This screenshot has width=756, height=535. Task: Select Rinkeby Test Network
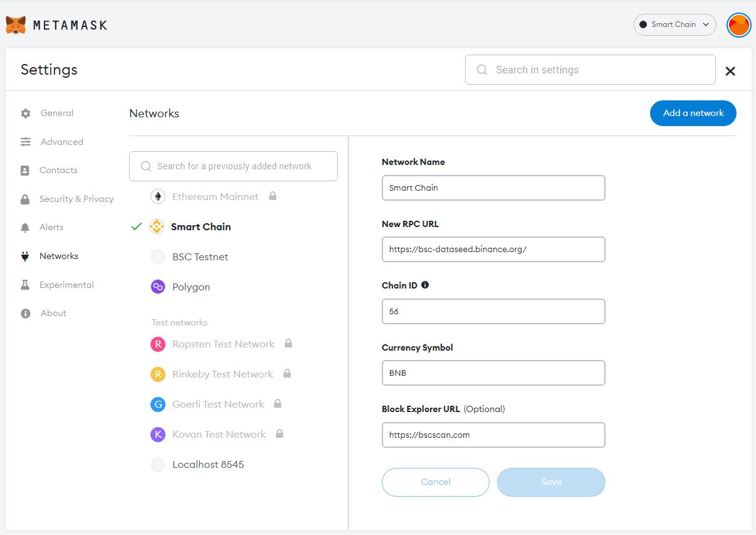pyautogui.click(x=223, y=374)
